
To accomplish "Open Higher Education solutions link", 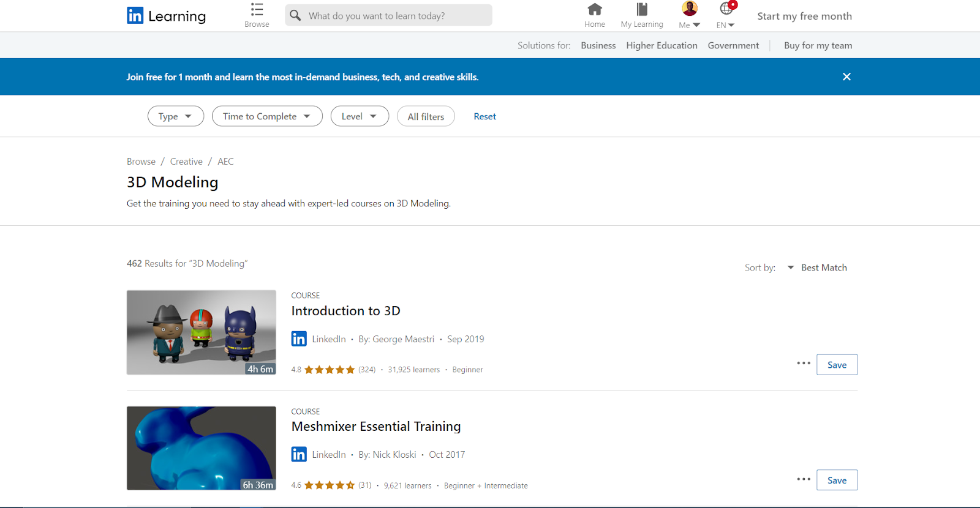I will coord(661,45).
